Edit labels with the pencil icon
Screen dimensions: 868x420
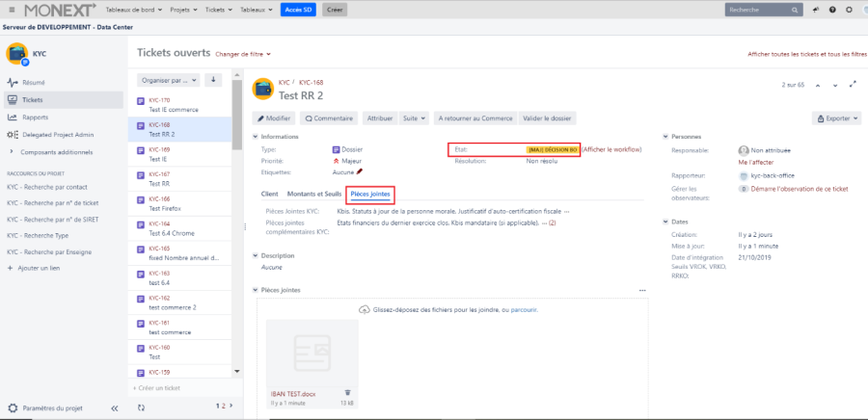(360, 171)
